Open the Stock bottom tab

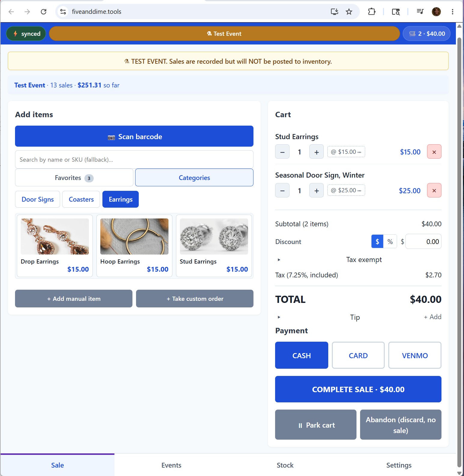point(285,465)
